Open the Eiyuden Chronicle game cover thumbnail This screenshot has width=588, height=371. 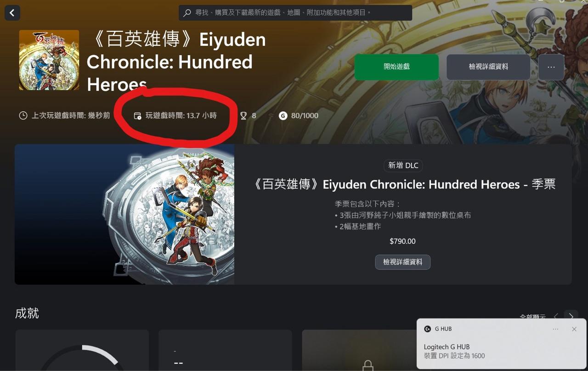tap(49, 60)
